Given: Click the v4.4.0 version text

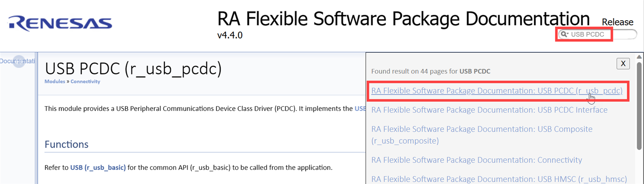Looking at the screenshot, I should coord(230,35).
